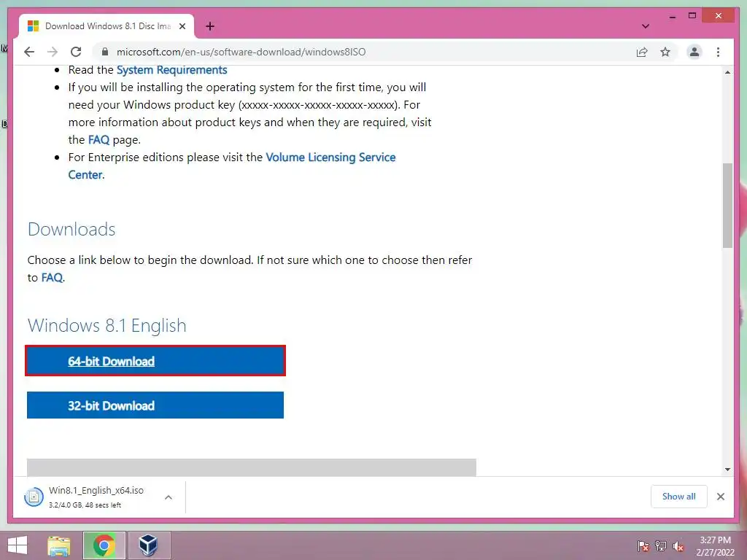The width and height of the screenshot is (747, 560).
Task: Open the FAQ link under Downloads
Action: pyautogui.click(x=52, y=278)
